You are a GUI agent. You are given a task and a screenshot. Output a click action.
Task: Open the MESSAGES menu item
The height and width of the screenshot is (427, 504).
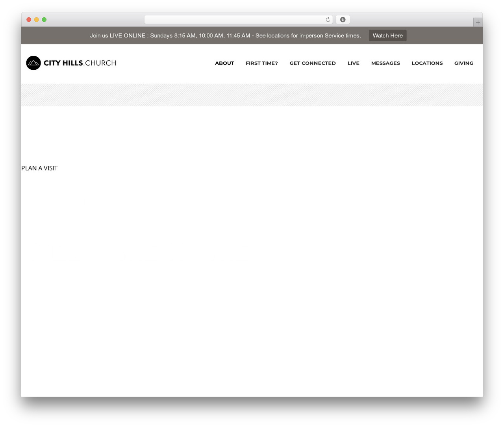(x=385, y=63)
